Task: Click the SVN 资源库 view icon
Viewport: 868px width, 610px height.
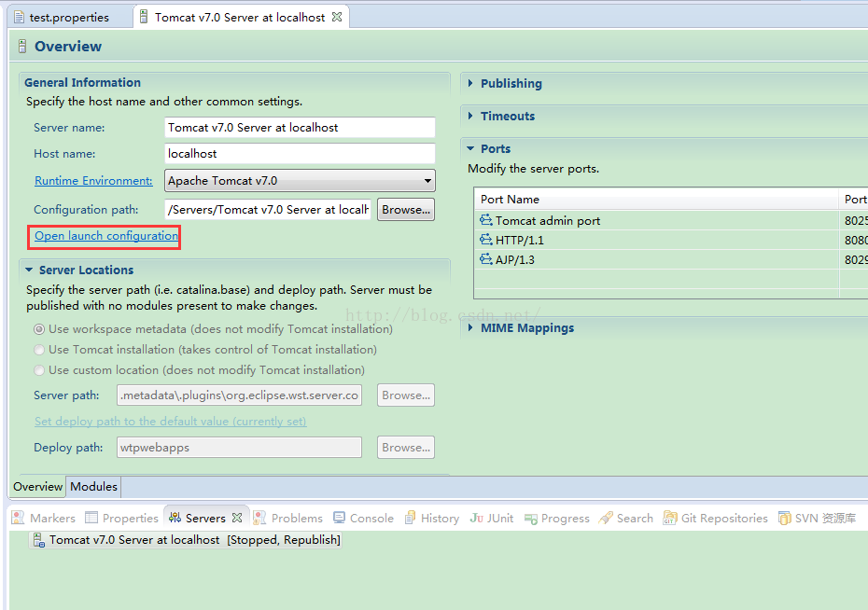Action: tap(784, 518)
